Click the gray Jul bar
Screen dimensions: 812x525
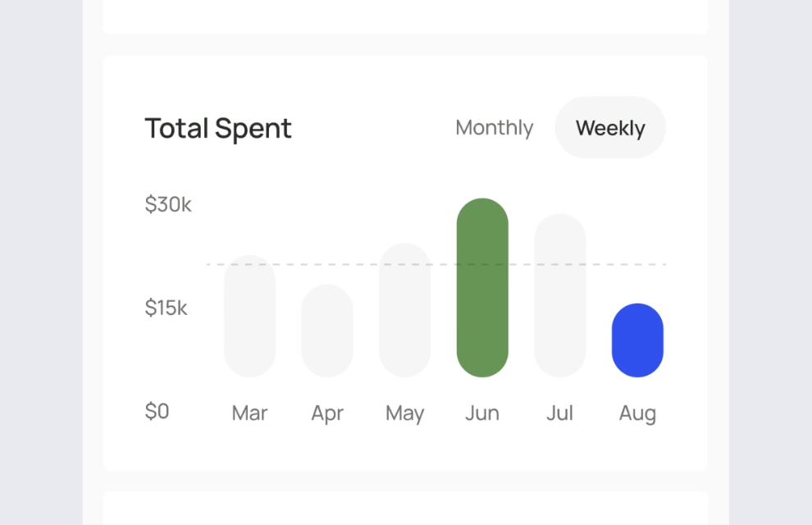click(x=560, y=295)
